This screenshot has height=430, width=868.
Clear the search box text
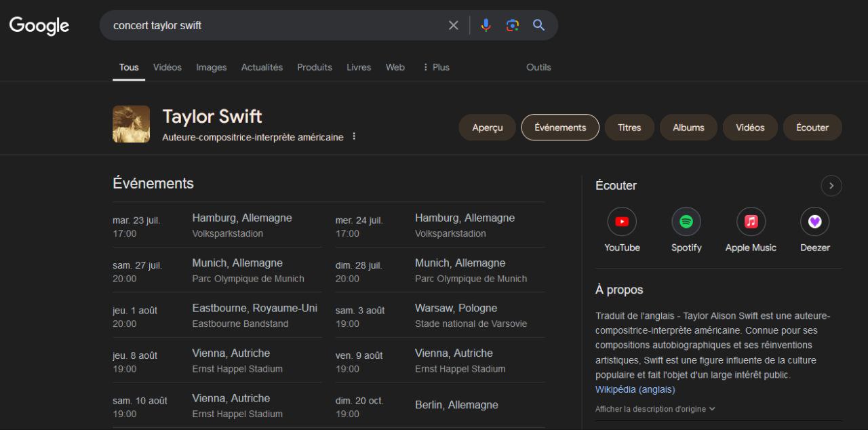coord(453,25)
